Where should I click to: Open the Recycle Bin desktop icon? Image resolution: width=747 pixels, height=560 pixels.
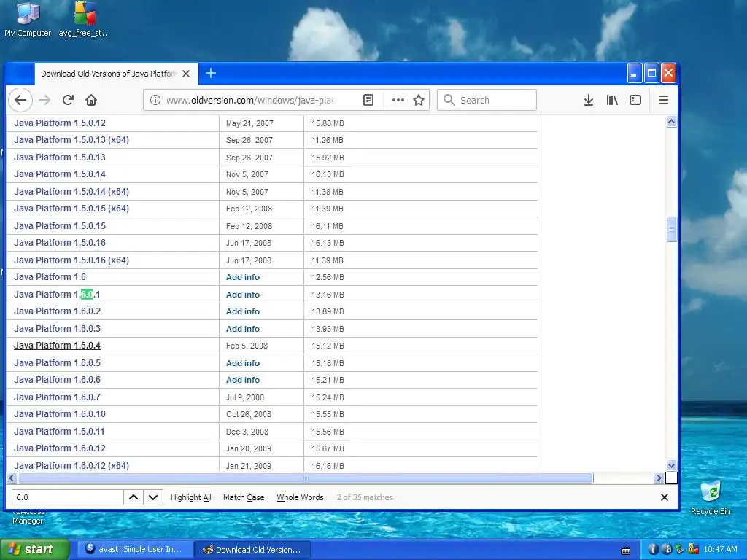point(711,498)
